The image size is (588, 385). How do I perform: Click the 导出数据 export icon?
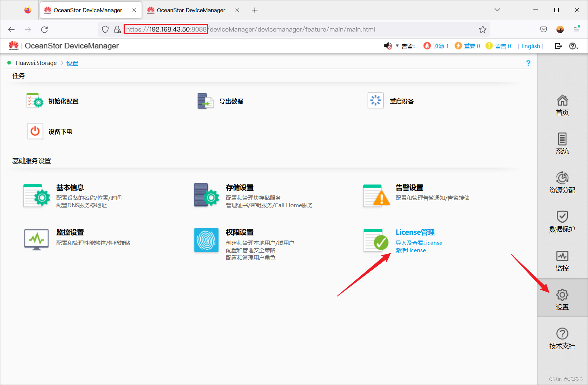205,101
